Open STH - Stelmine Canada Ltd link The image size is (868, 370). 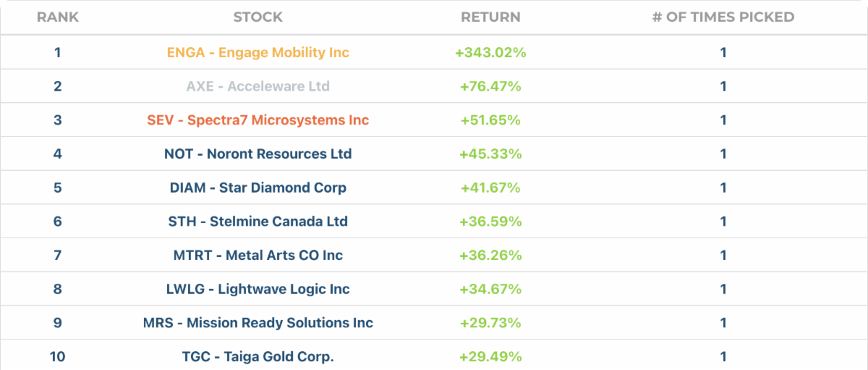258,222
